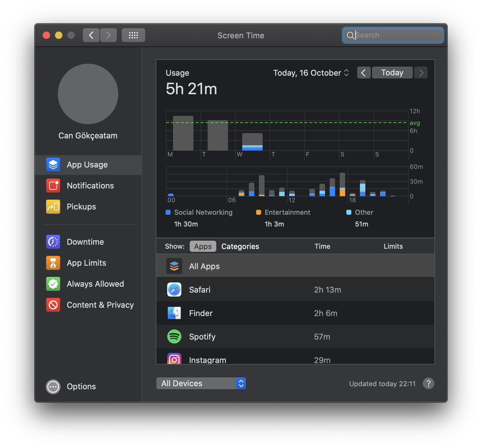Screen dimensions: 482x448
Task: Select the Spotify row label
Action: pyautogui.click(x=202, y=337)
